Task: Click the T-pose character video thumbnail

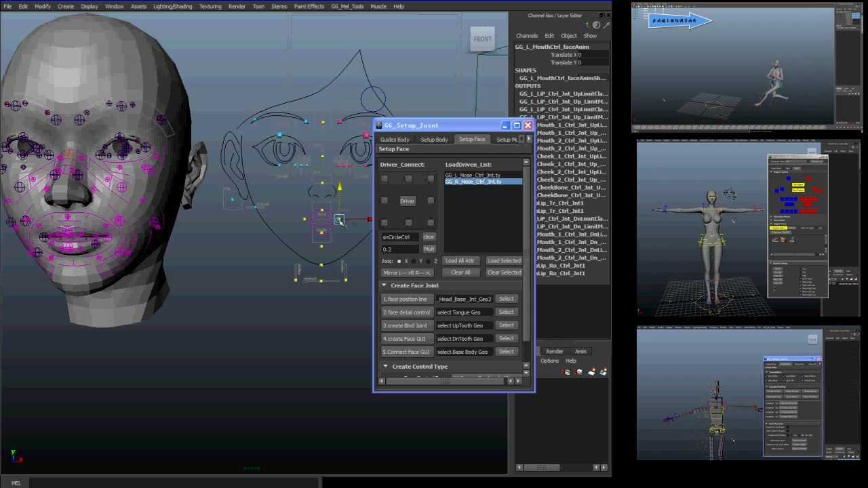Action: (749, 228)
